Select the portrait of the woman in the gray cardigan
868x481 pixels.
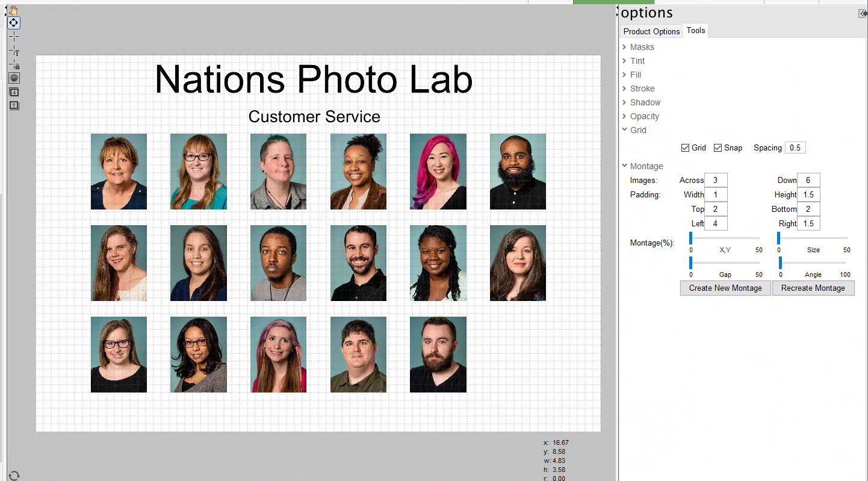tap(199, 355)
